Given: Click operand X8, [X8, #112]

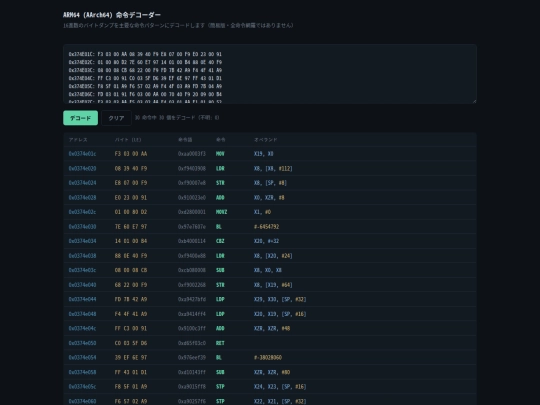Looking at the screenshot, I should pyautogui.click(x=273, y=168).
